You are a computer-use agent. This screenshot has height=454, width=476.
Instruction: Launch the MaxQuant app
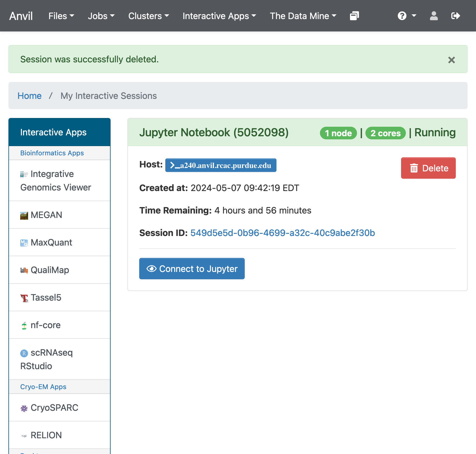click(51, 242)
